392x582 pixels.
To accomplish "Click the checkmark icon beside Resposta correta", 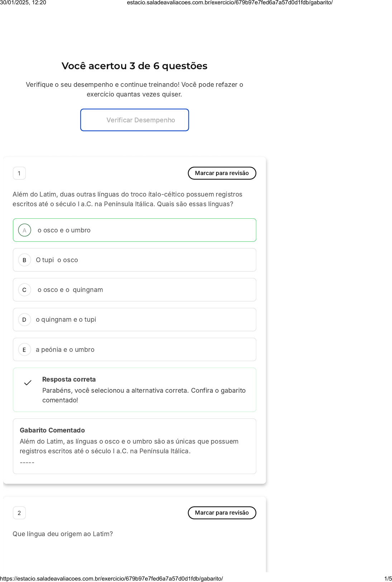I will point(28,383).
